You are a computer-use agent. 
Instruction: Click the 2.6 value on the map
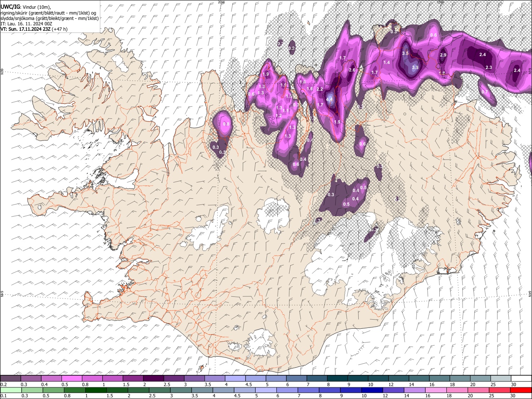[x=352, y=70]
